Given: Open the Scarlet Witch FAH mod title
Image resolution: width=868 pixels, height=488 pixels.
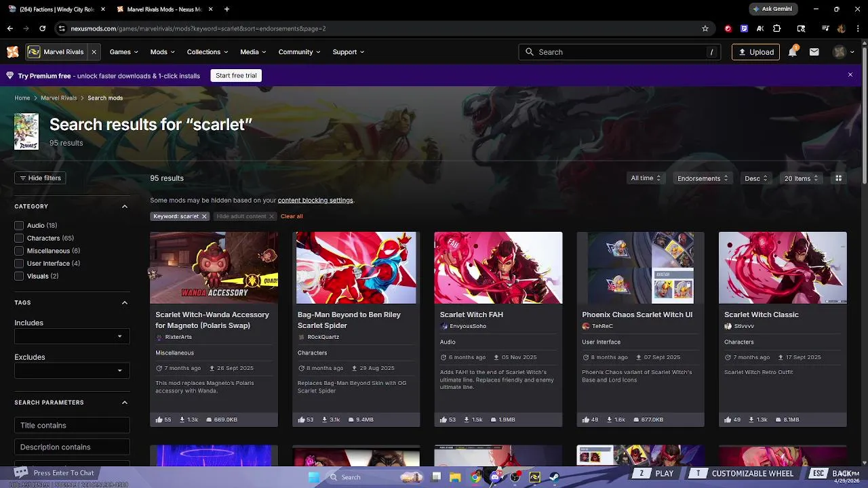Looking at the screenshot, I should [471, 314].
